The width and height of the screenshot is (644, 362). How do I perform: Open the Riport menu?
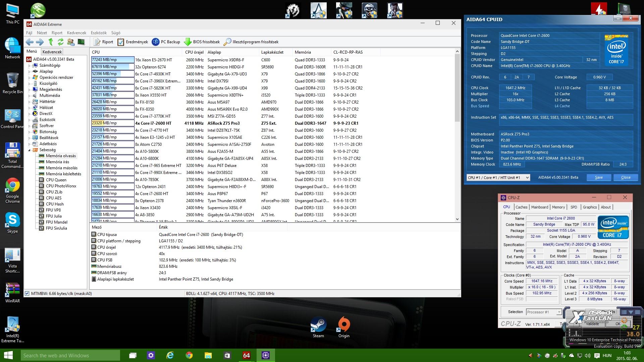57,33
